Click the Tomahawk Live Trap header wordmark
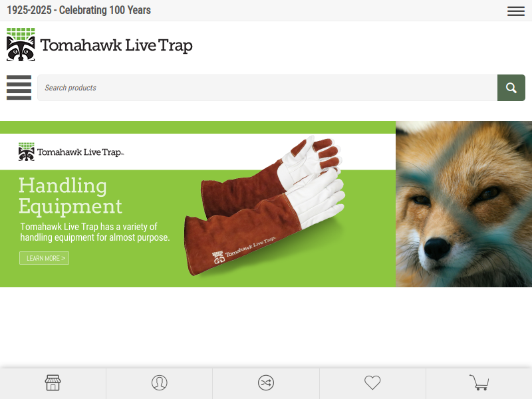 116,45
